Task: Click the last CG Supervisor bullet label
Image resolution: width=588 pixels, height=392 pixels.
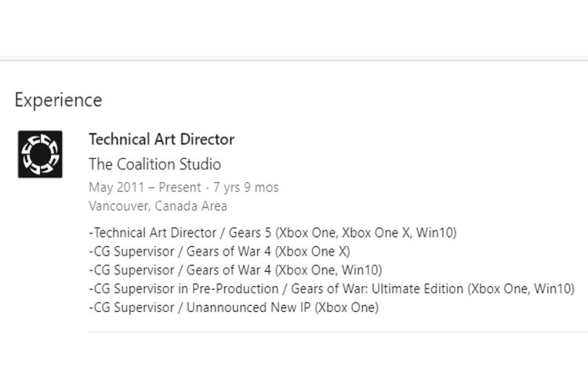Action: pos(131,307)
